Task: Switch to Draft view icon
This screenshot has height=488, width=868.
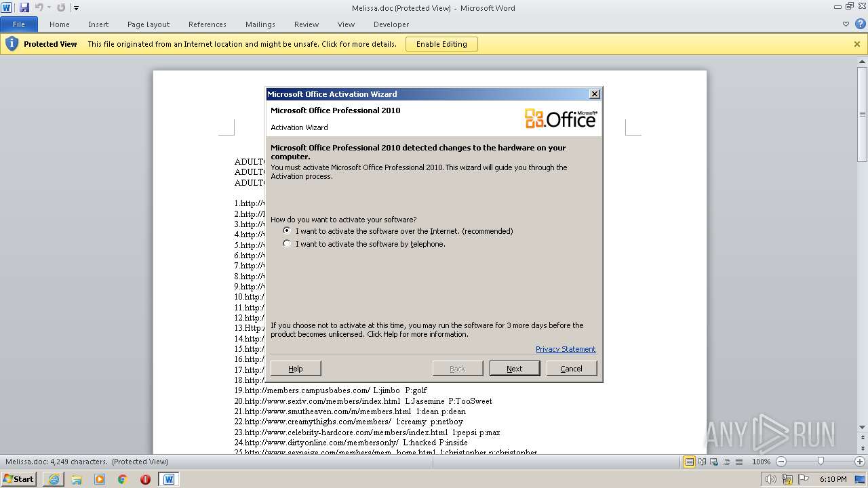Action: [x=738, y=462]
